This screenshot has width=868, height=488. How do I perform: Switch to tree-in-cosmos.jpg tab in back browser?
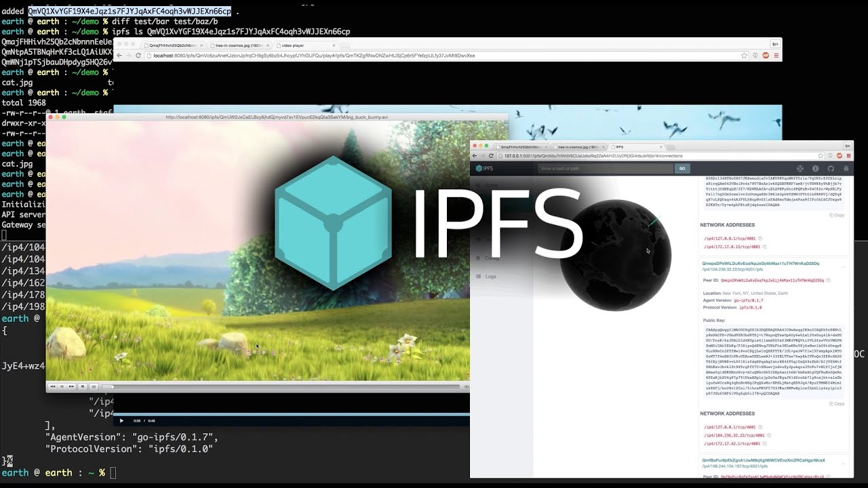241,45
